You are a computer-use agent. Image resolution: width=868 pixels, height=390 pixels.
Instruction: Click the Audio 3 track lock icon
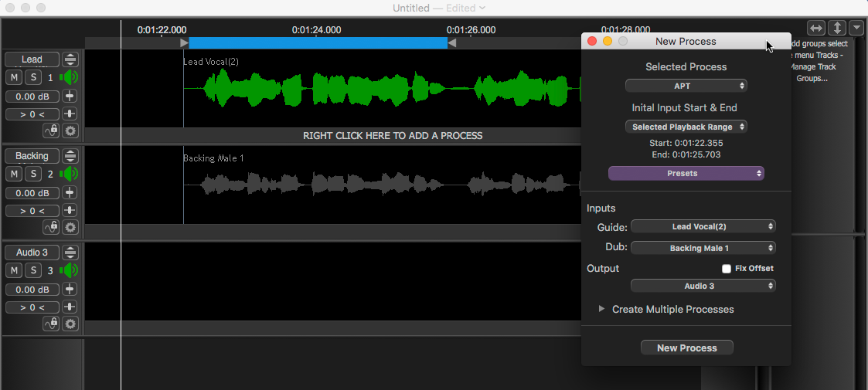click(x=52, y=324)
